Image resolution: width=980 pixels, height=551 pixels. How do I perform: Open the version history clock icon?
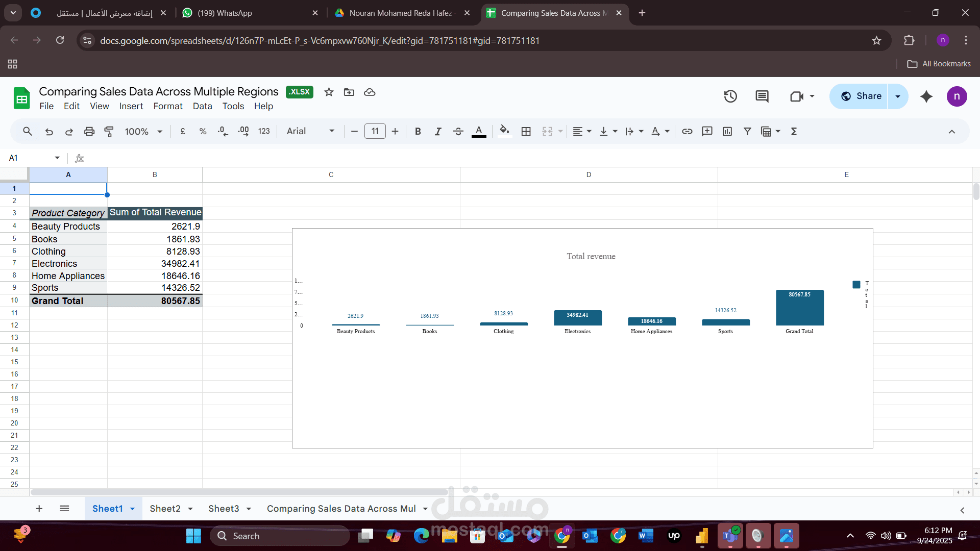point(730,96)
